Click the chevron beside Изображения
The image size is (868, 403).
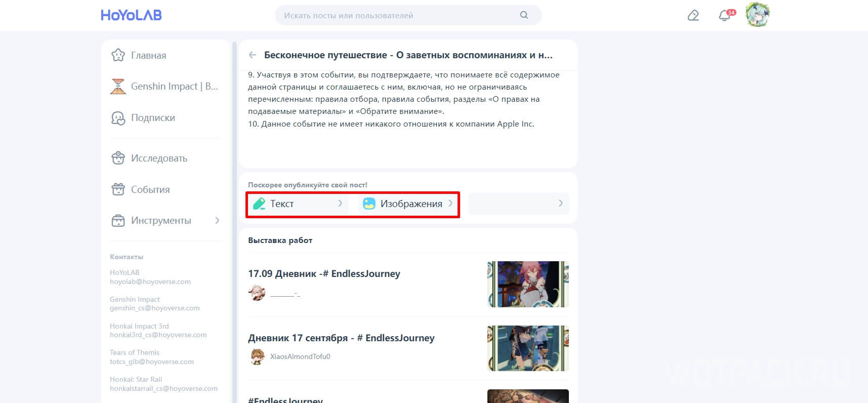[x=450, y=203]
